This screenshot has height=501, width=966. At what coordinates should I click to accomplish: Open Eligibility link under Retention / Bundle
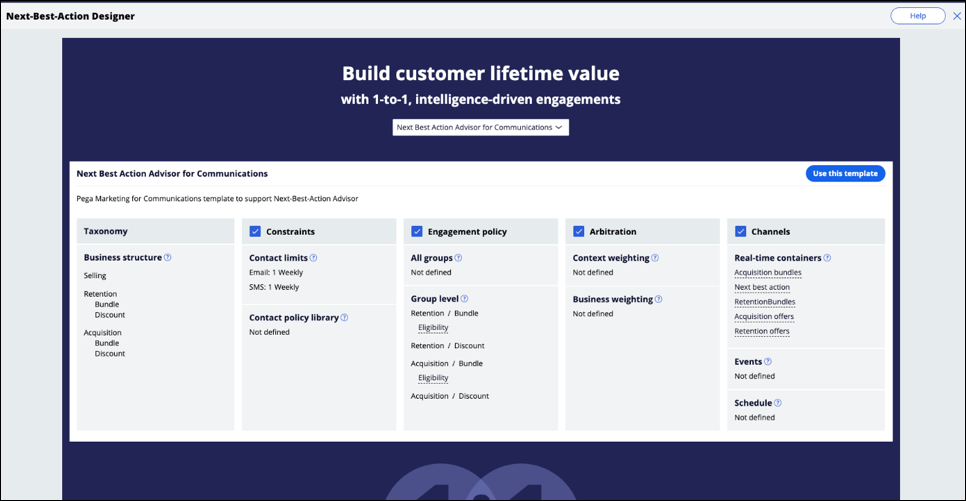[x=433, y=328]
